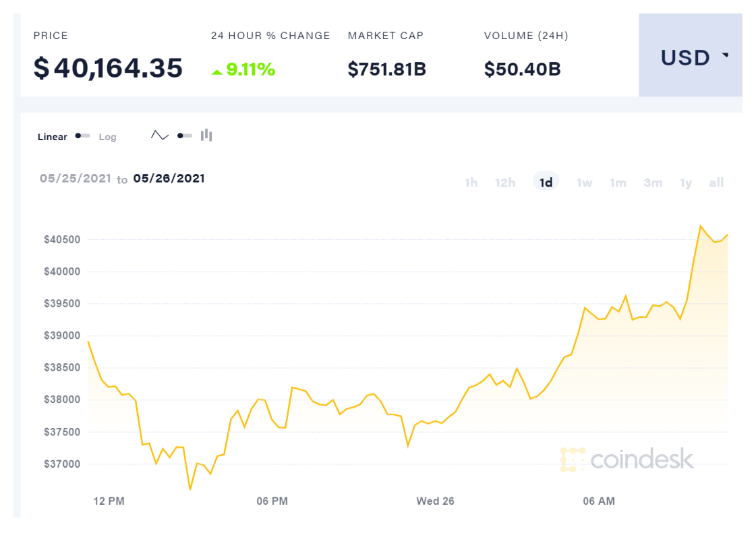Viewport: 756px width, 558px height.
Task: Toggle the Linear/Log scale switch
Action: (83, 136)
